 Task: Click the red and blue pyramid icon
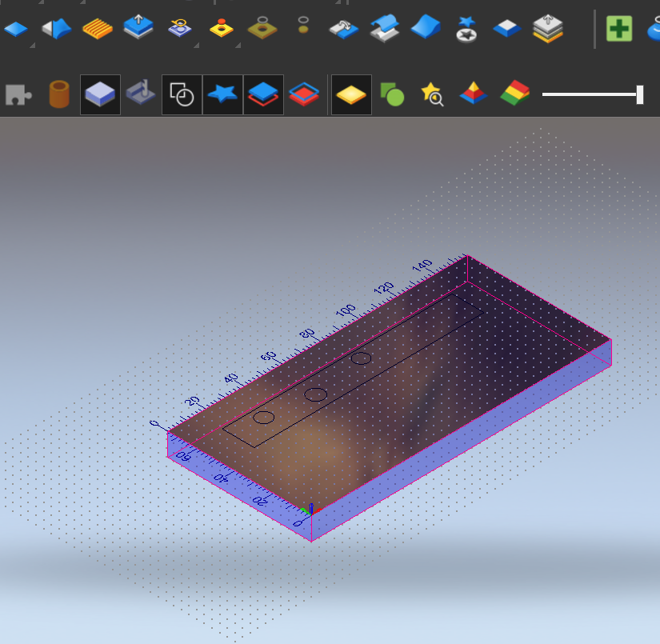(x=474, y=93)
